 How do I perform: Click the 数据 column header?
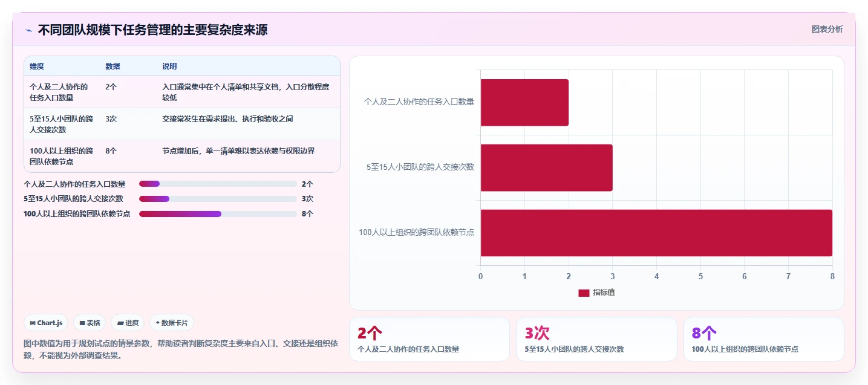(113, 66)
